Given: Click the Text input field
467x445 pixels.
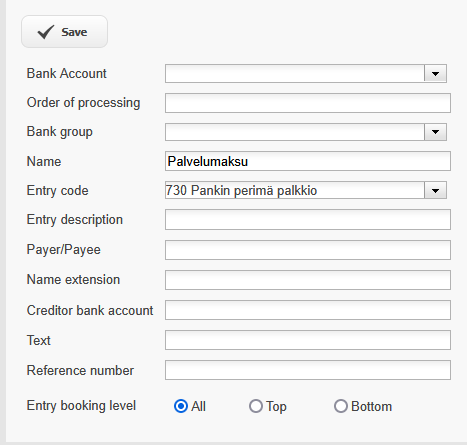Looking at the screenshot, I should (x=308, y=340).
